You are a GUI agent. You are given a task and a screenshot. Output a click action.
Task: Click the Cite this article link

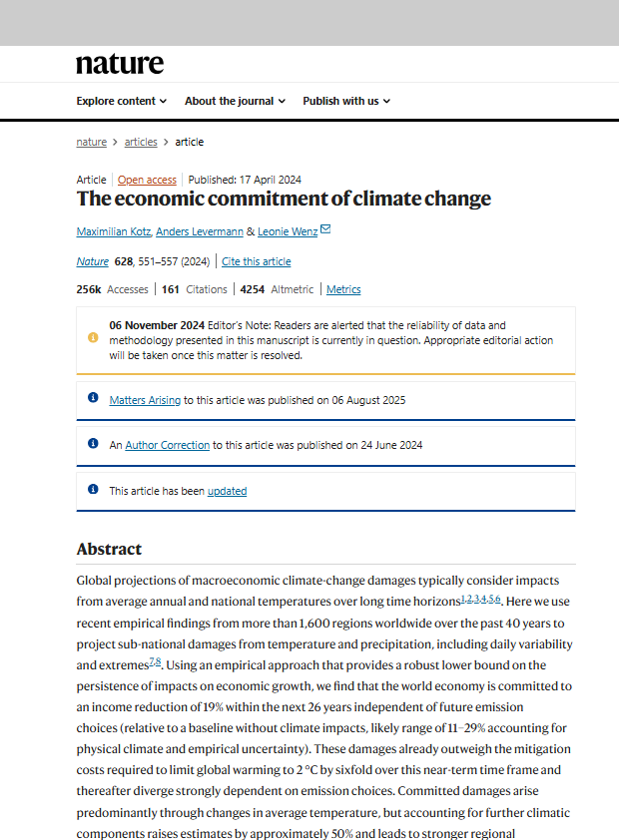pos(257,261)
